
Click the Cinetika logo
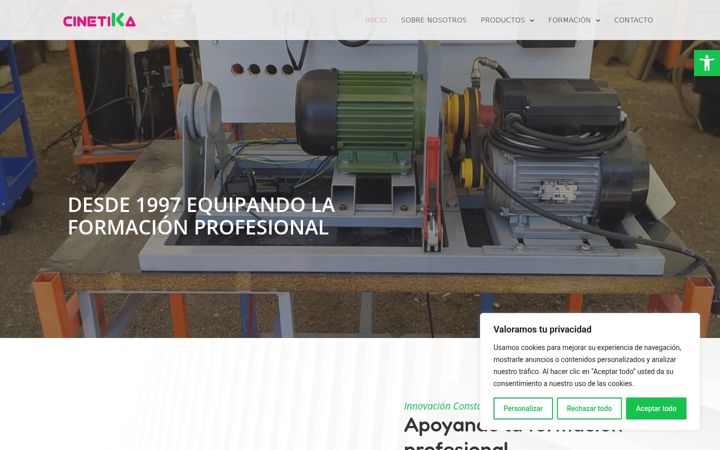99,20
